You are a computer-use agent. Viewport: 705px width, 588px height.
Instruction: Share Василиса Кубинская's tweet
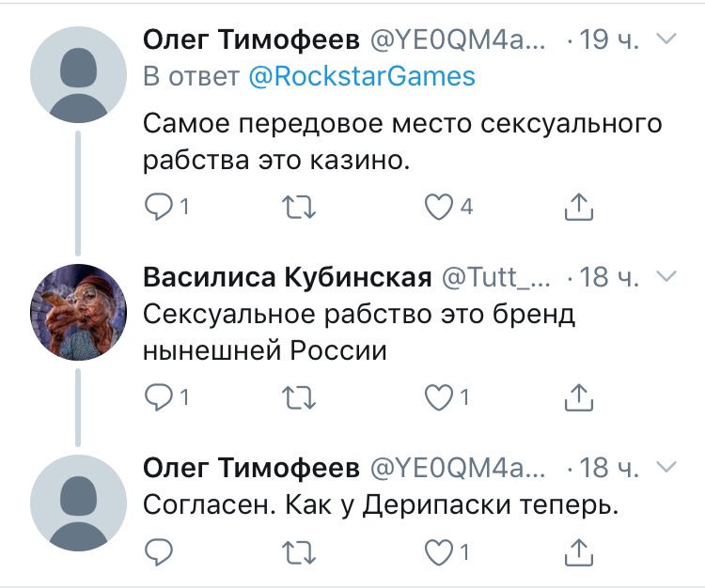pos(579,397)
